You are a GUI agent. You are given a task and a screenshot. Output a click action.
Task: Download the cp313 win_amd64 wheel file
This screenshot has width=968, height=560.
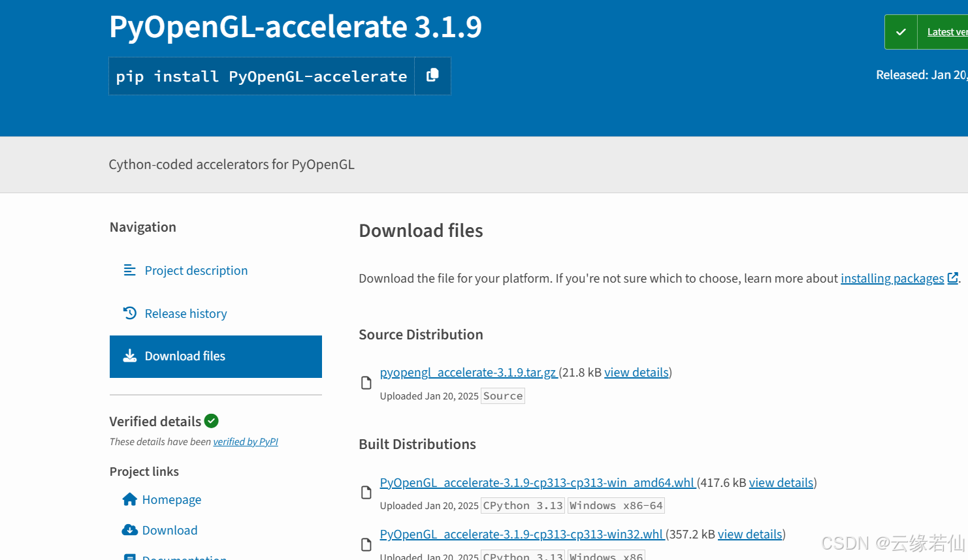[x=537, y=482]
